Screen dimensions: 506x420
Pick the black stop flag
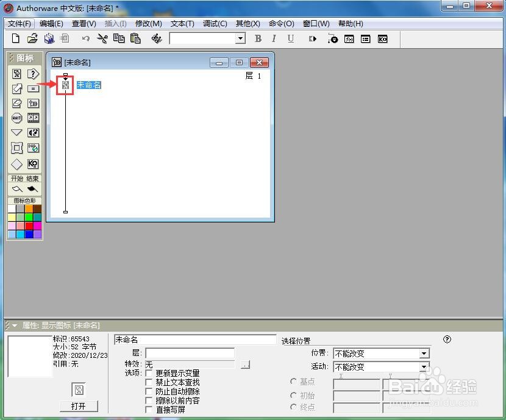coord(32,189)
